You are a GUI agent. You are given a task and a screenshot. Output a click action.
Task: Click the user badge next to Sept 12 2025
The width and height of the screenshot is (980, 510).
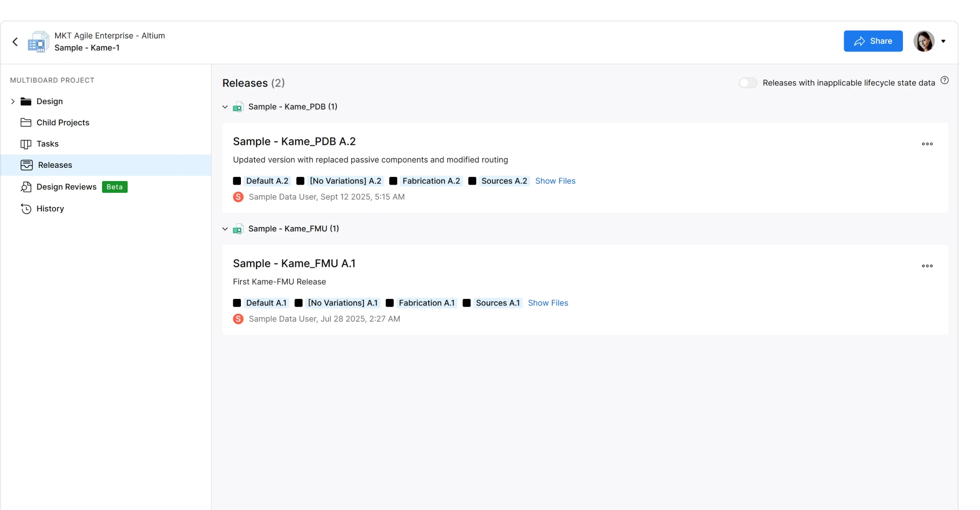pyautogui.click(x=238, y=197)
